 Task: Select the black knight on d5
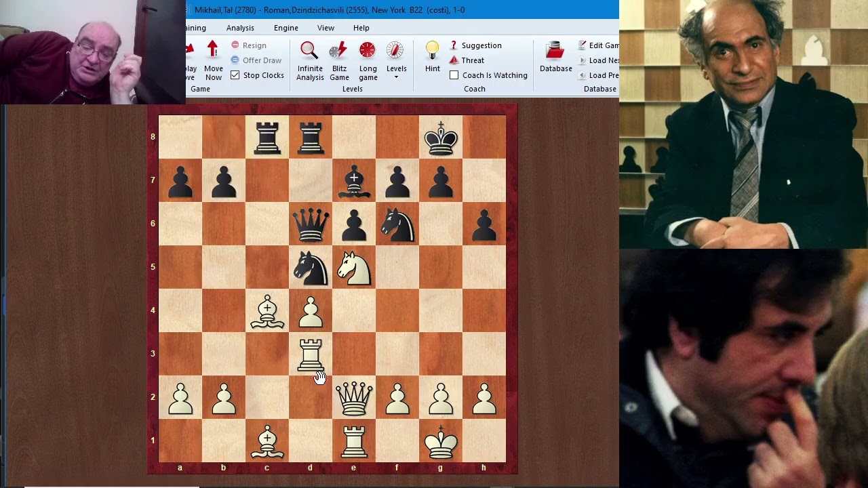pos(311,267)
